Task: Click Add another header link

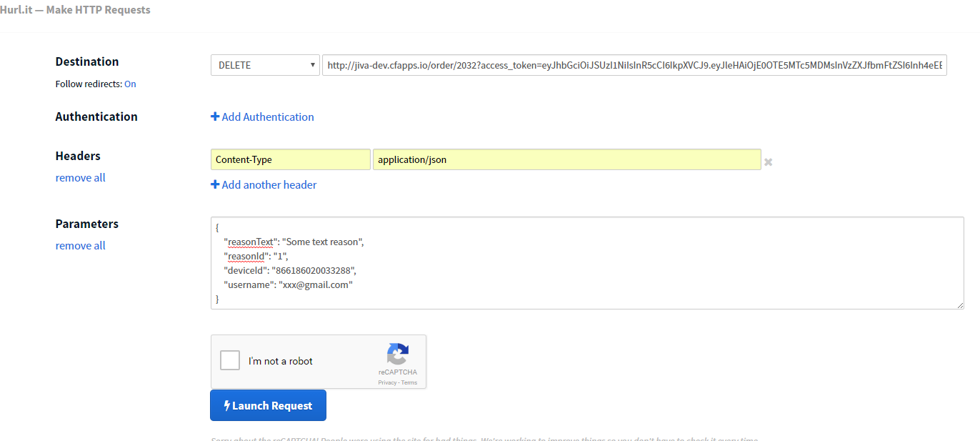Action: pyautogui.click(x=269, y=184)
